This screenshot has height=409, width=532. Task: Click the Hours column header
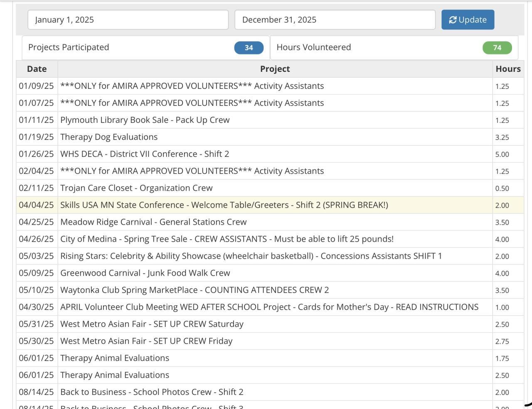click(508, 69)
